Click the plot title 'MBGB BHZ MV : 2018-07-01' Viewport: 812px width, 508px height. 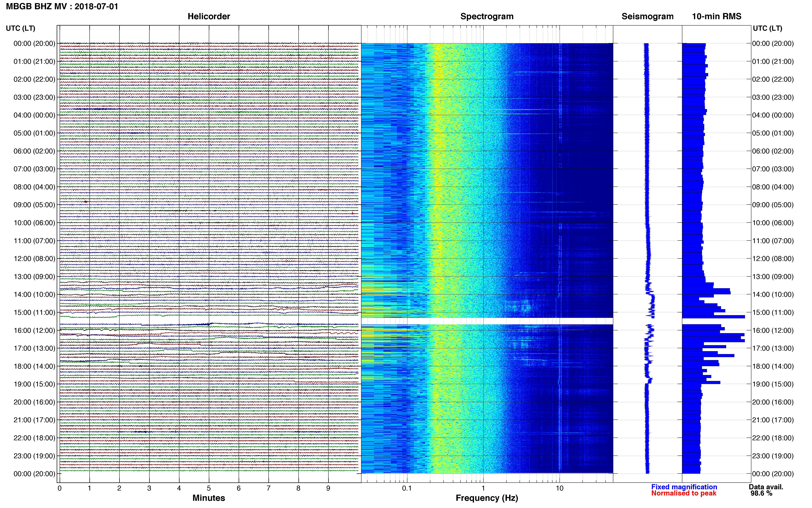tap(62, 6)
